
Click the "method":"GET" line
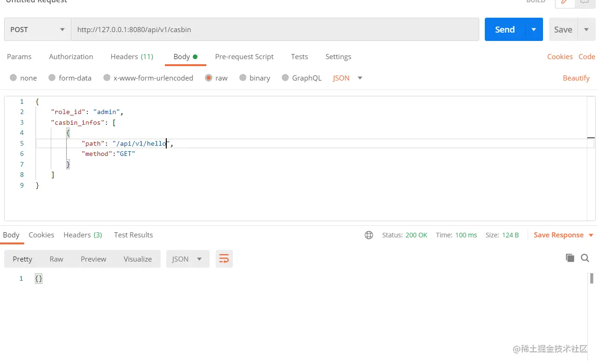point(108,154)
